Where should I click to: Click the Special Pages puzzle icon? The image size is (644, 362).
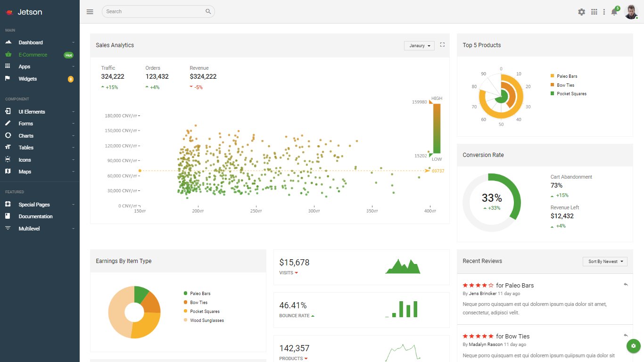[8, 205]
